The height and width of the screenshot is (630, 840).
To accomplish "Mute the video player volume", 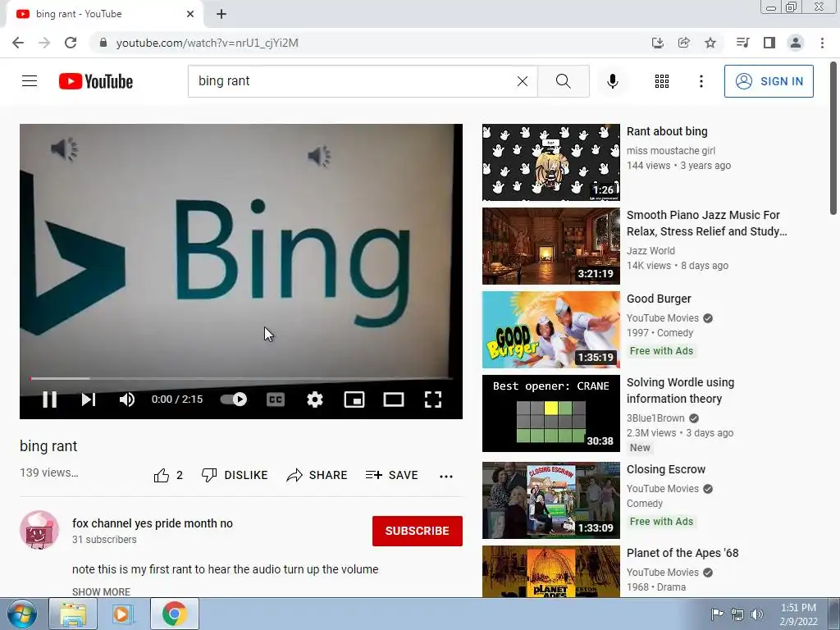I will coord(127,399).
